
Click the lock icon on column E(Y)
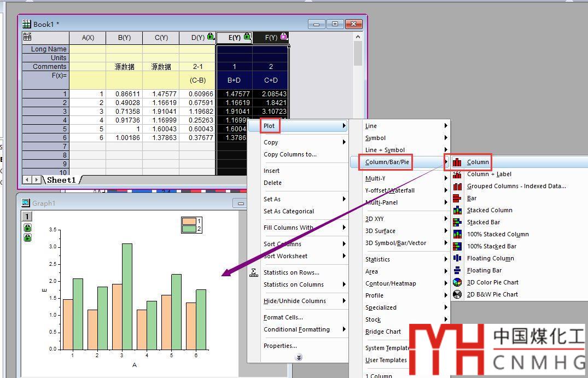pos(247,36)
